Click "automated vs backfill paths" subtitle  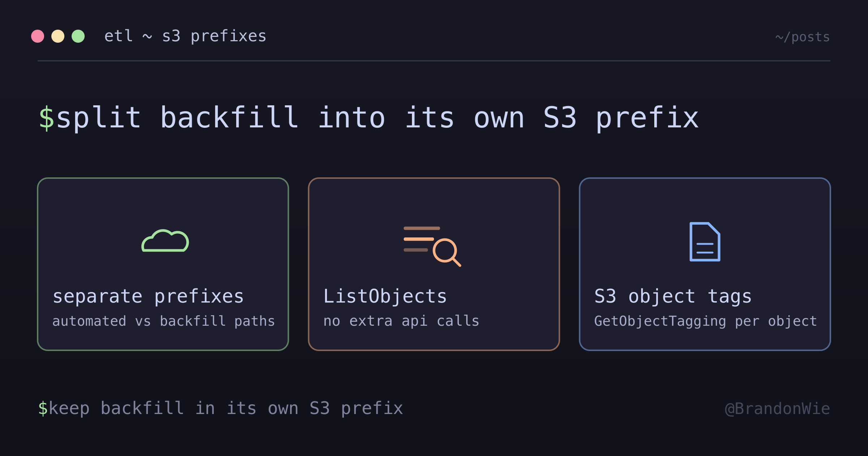(x=163, y=321)
